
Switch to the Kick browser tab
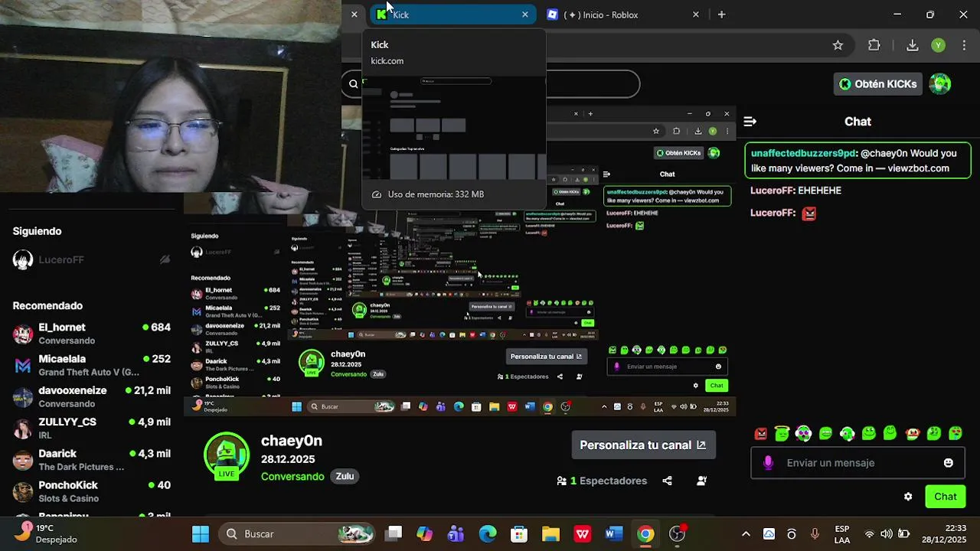(452, 15)
